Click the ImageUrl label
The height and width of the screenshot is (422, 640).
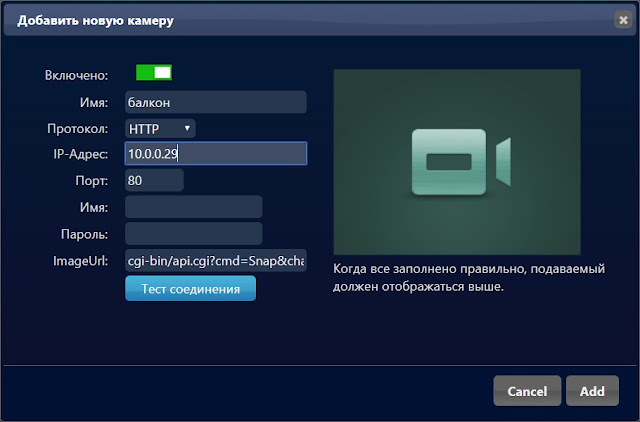click(x=80, y=261)
